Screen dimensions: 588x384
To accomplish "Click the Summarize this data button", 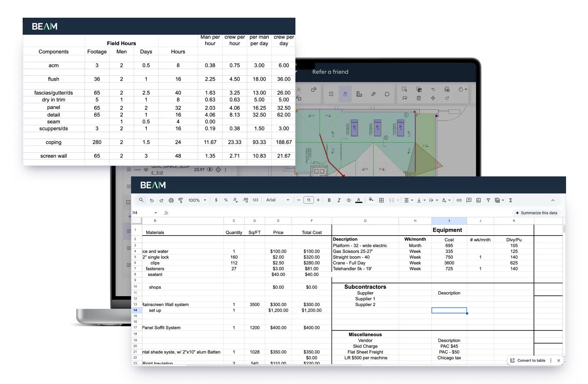I will click(537, 213).
